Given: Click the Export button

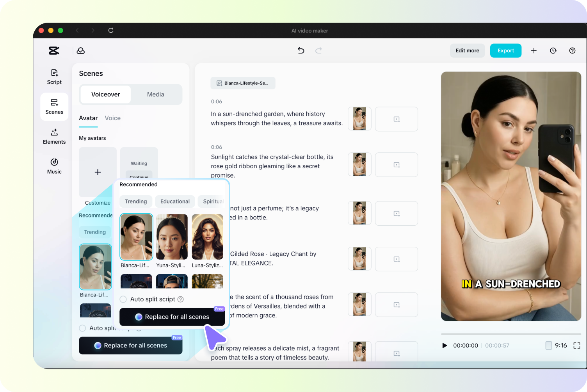Looking at the screenshot, I should click(505, 50).
